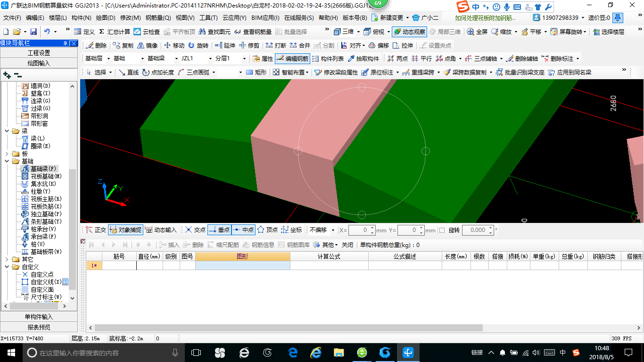
Task: Click the 单构件输入 navigation button
Action: pos(39,317)
